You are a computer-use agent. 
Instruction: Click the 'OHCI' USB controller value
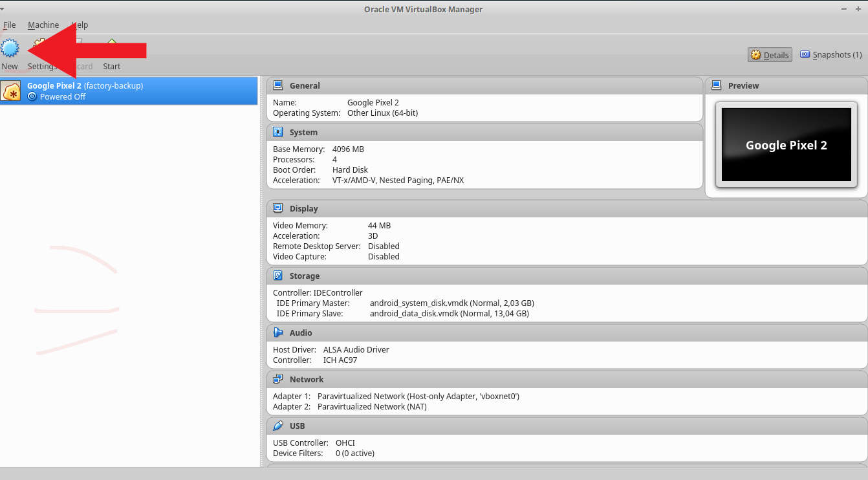coord(345,443)
